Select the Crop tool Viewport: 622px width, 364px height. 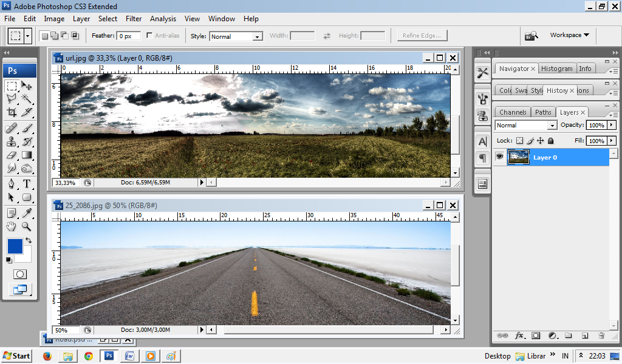coord(12,112)
